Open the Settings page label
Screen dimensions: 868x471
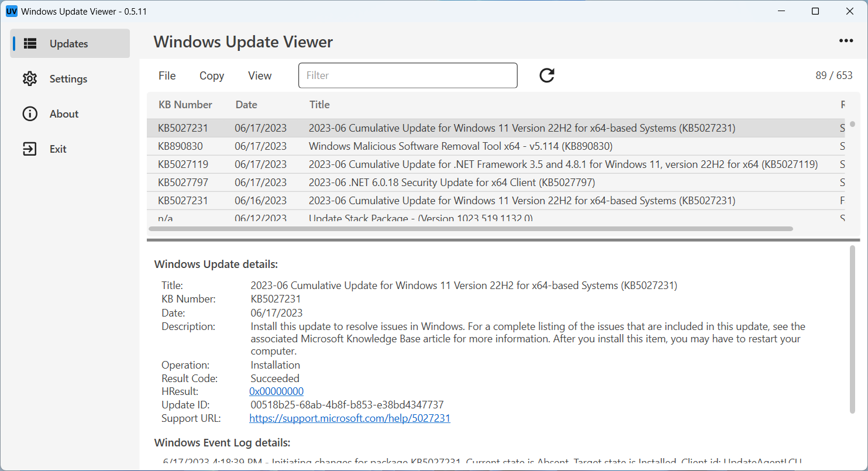(x=68, y=78)
